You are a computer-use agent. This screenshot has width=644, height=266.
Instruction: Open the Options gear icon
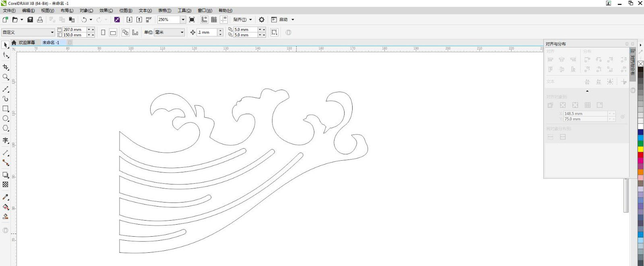coord(262,20)
